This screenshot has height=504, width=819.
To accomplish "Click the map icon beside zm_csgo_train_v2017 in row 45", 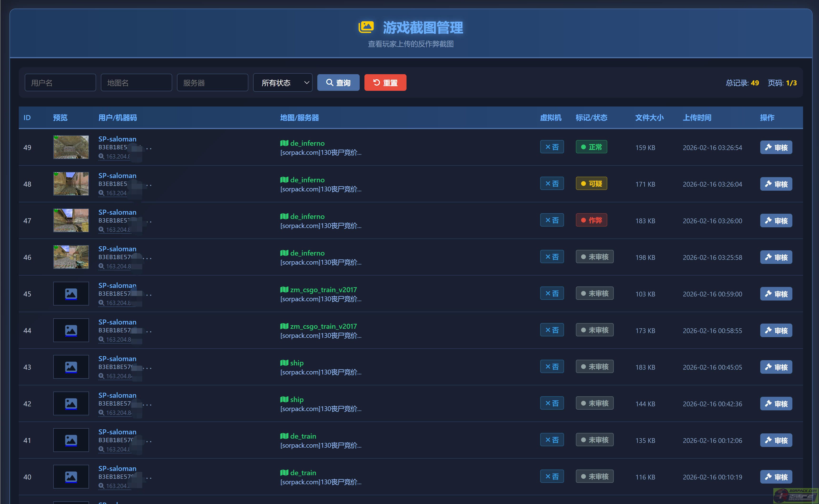I will (x=284, y=289).
